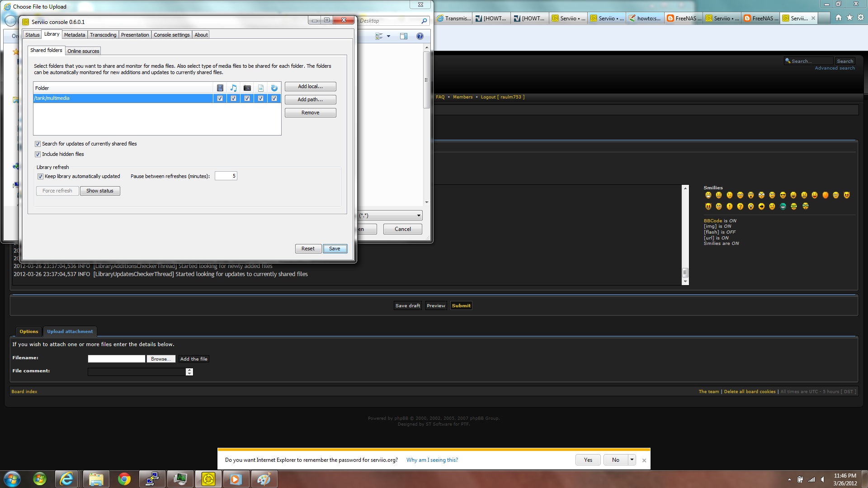Click help icon in file upload dialog
This screenshot has height=488, width=868.
[x=420, y=36]
